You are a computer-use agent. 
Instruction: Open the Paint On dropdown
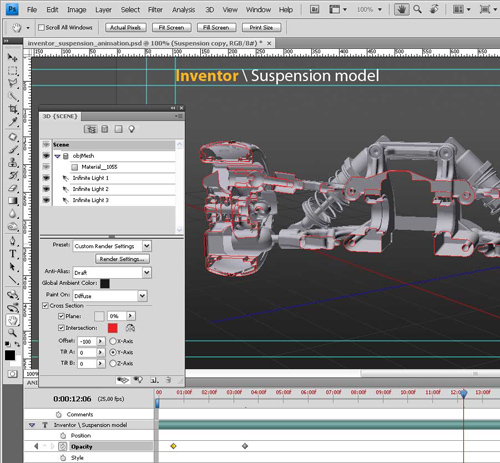[142, 296]
